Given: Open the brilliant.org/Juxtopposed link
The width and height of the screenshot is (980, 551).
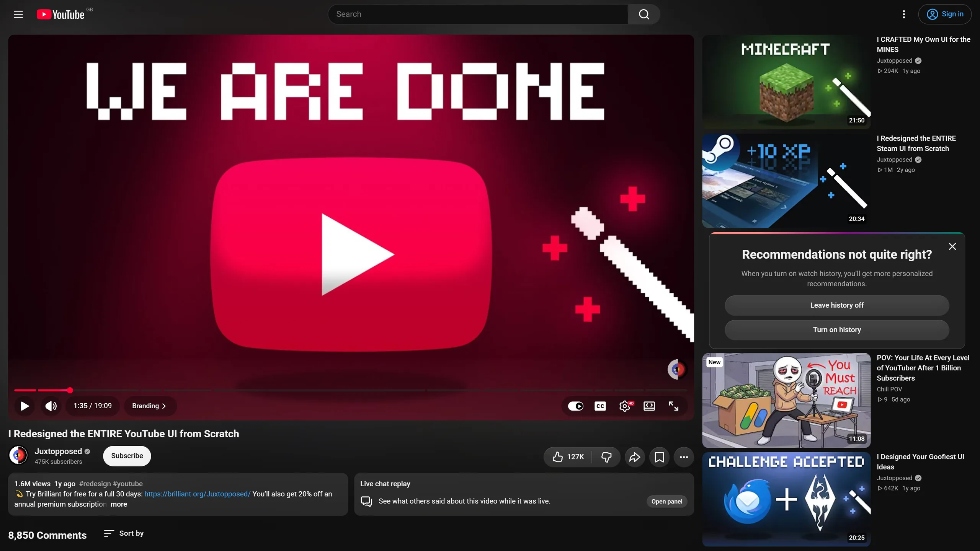Looking at the screenshot, I should (x=197, y=494).
